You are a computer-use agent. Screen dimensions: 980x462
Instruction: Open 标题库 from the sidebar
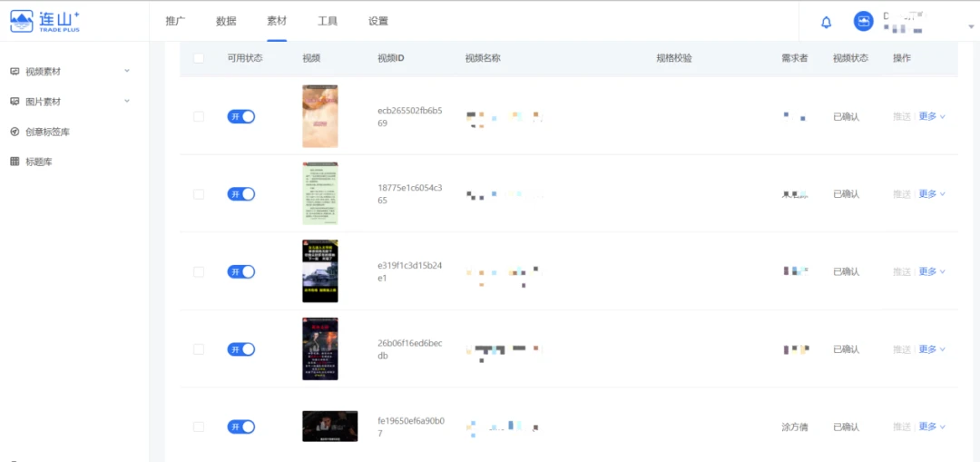(x=37, y=162)
